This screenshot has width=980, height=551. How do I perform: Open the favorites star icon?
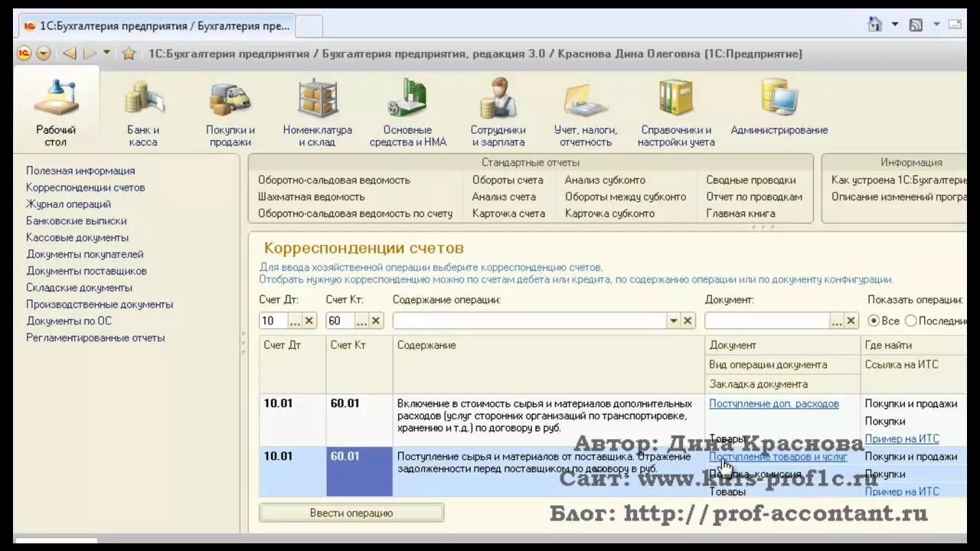point(129,53)
